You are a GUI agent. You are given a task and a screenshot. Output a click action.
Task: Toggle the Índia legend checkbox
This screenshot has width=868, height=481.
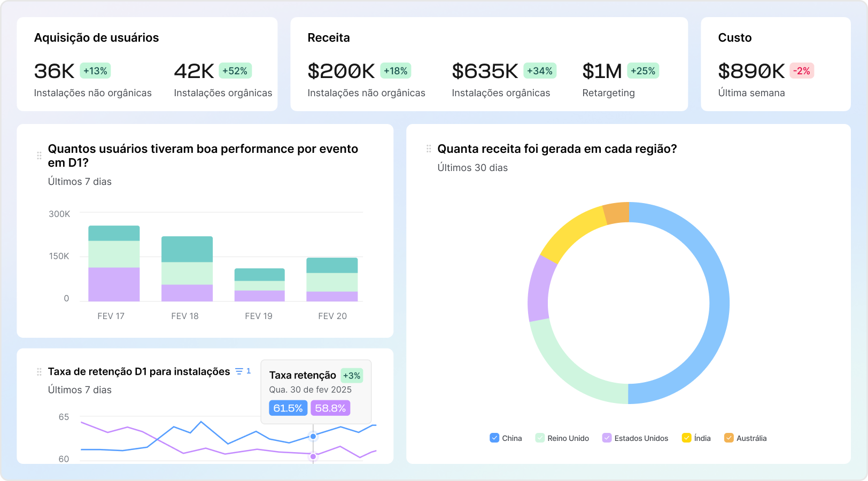coord(686,438)
